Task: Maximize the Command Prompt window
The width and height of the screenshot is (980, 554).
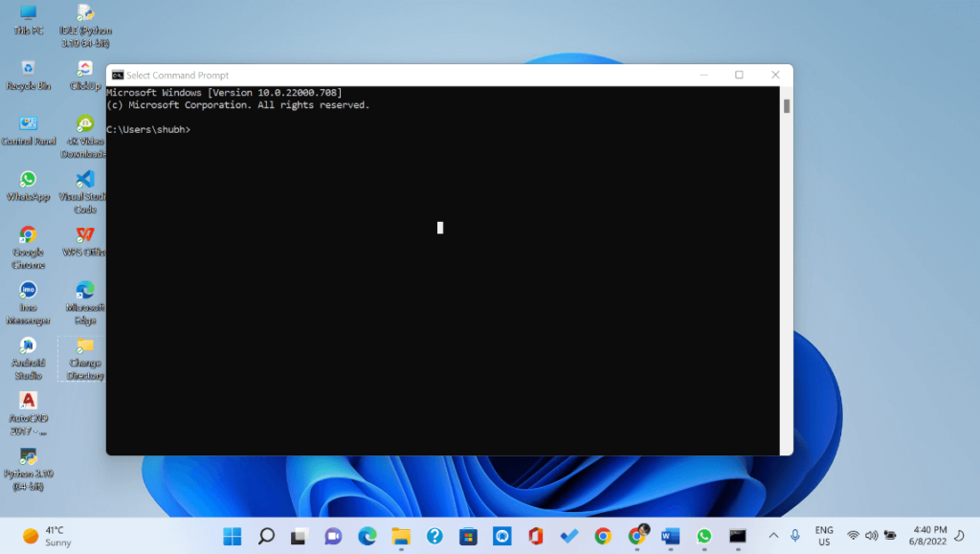Action: pyautogui.click(x=739, y=75)
